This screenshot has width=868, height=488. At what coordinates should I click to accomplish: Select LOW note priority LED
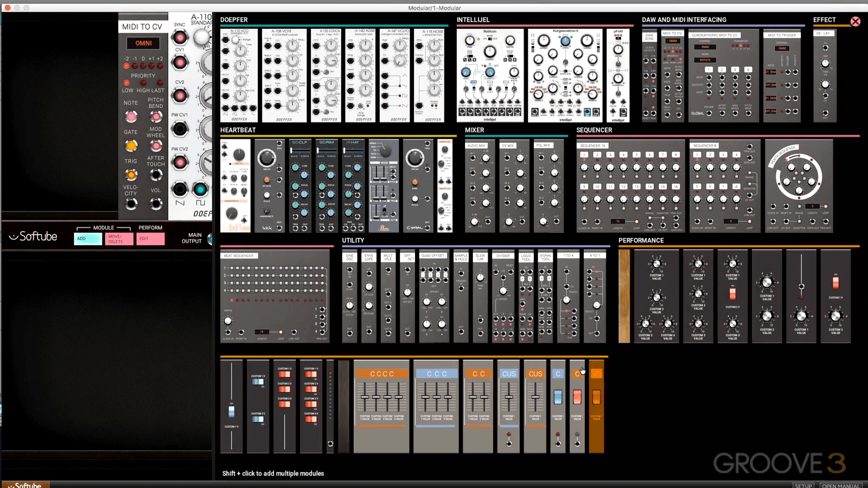point(126,83)
